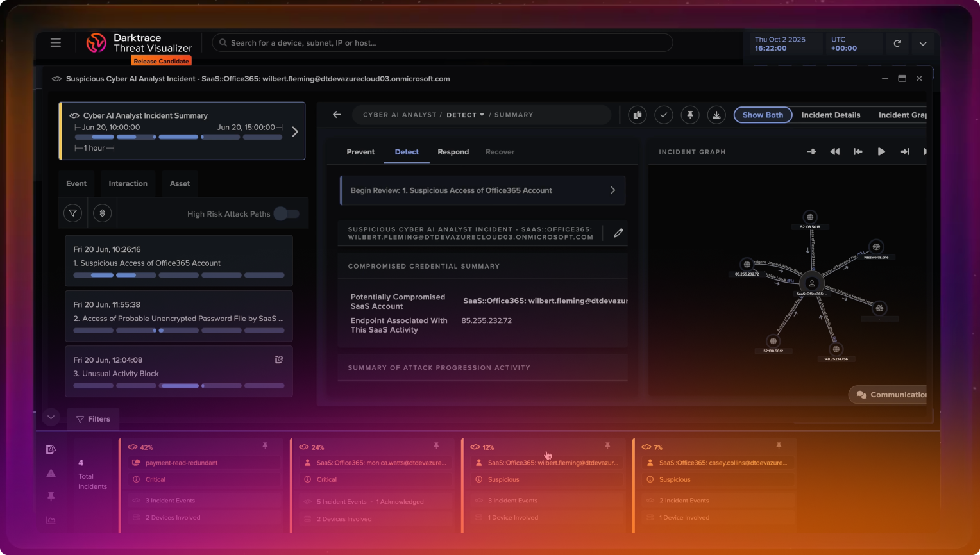Image resolution: width=980 pixels, height=555 pixels.
Task: Select the Incident Graph view
Action: click(x=902, y=115)
